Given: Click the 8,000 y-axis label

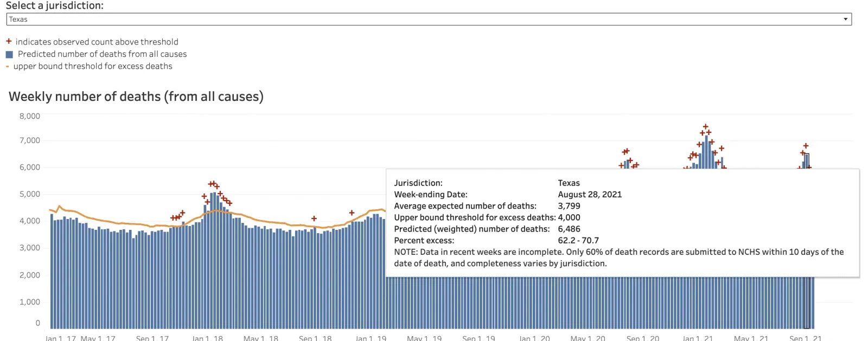Looking at the screenshot, I should [x=30, y=116].
